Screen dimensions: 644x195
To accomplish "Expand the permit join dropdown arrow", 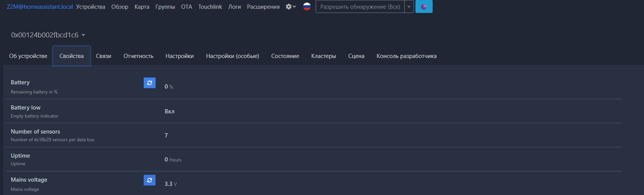I will [x=409, y=7].
